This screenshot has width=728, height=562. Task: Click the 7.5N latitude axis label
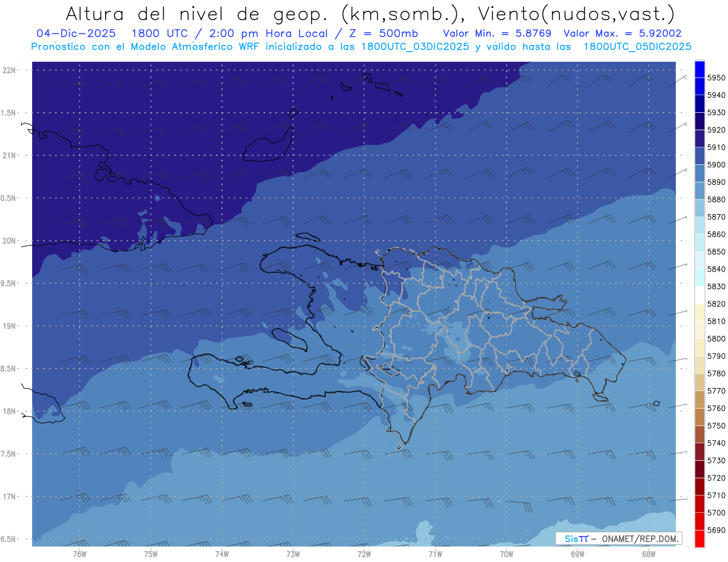[x=9, y=455]
